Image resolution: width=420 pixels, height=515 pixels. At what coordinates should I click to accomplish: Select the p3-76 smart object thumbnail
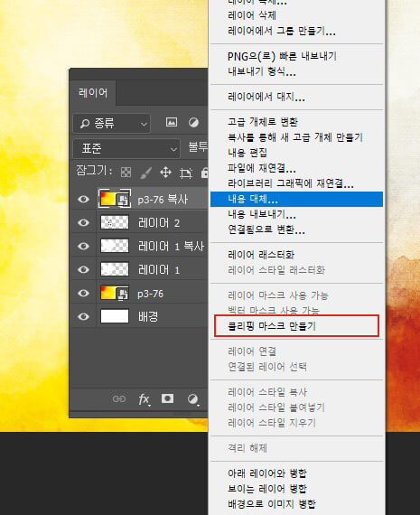(115, 293)
